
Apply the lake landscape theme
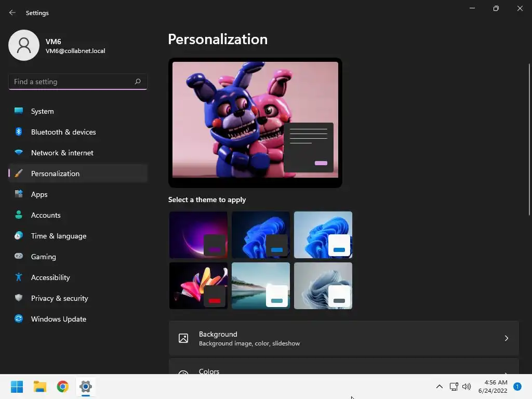[x=261, y=286]
